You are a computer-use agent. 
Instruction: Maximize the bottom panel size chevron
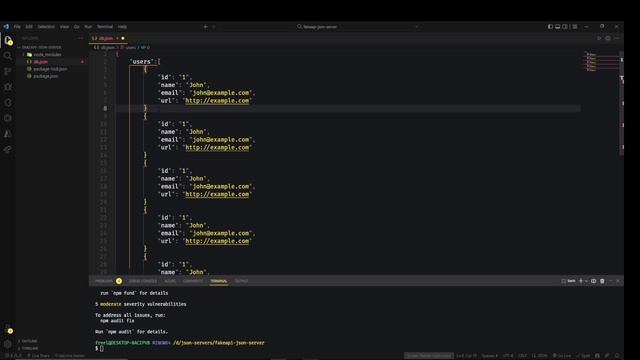(x=611, y=281)
